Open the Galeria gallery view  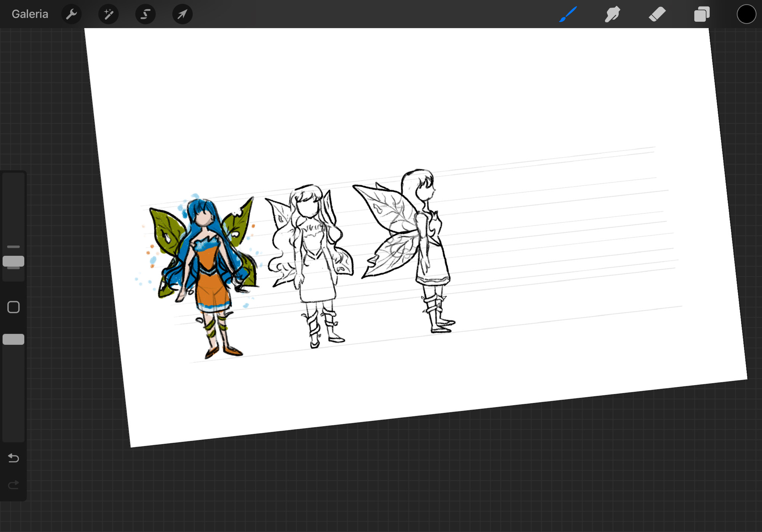(x=30, y=14)
